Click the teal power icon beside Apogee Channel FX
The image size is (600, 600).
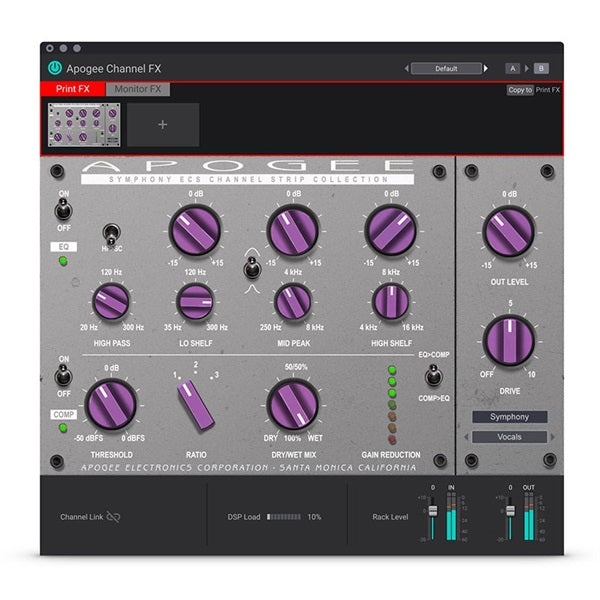(x=54, y=68)
